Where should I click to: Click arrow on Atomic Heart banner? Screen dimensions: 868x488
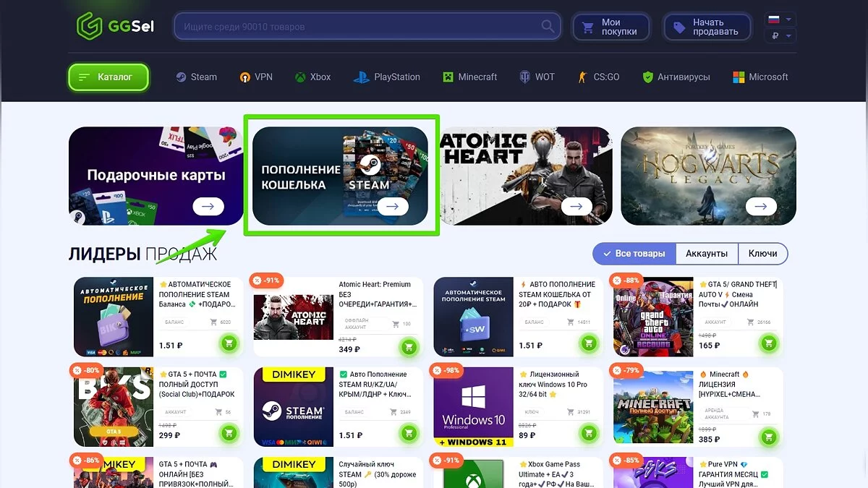click(576, 207)
